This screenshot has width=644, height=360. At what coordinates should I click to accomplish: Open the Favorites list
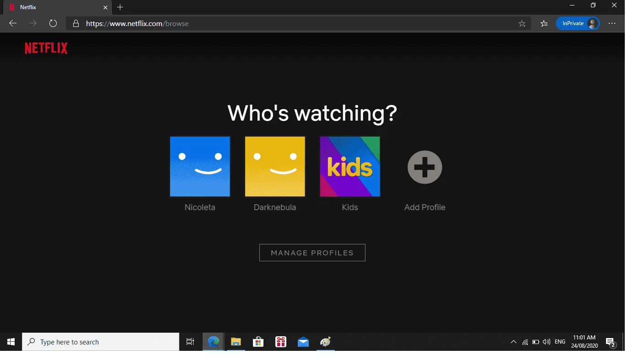(x=544, y=24)
